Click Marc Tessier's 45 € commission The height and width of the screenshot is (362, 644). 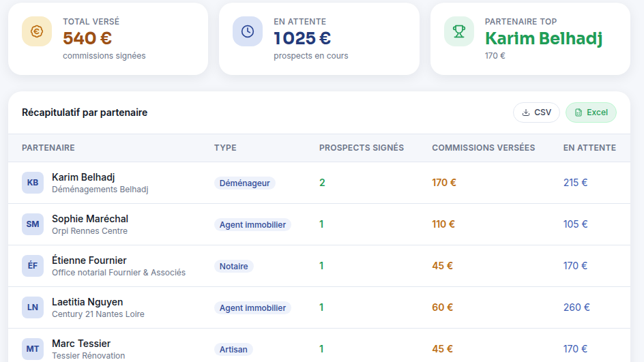pyautogui.click(x=442, y=349)
